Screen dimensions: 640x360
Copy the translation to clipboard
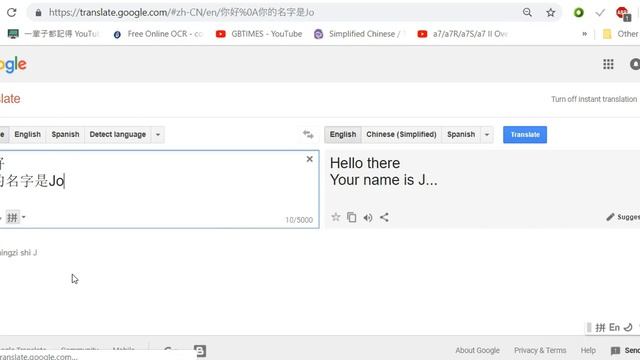[x=351, y=217]
